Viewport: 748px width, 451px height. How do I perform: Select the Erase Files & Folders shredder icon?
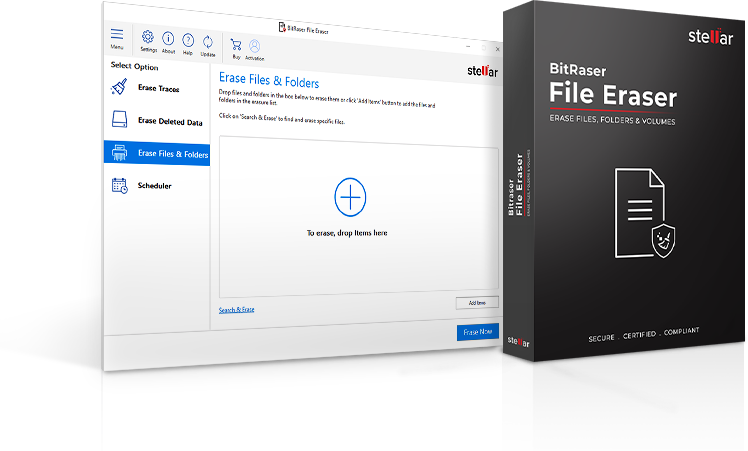119,153
